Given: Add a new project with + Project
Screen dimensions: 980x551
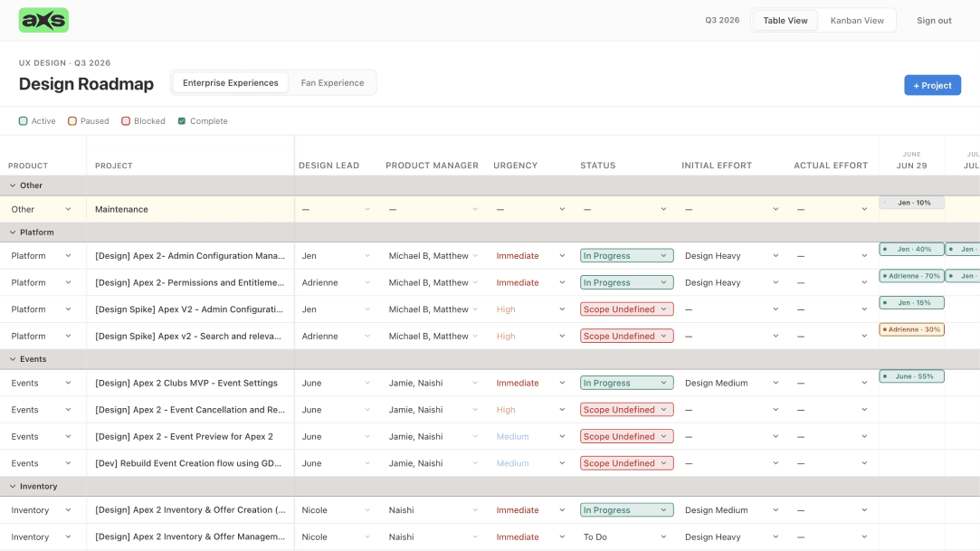Looking at the screenshot, I should click(932, 85).
